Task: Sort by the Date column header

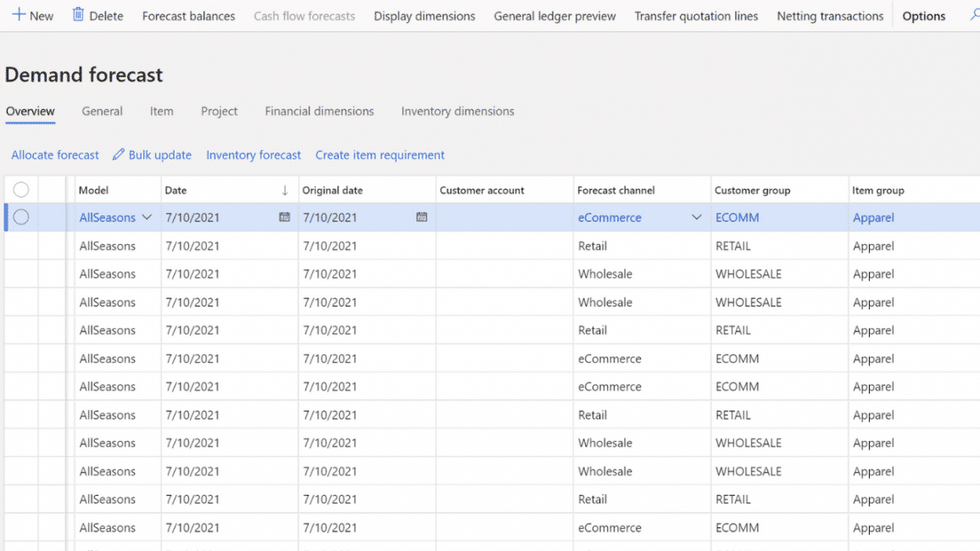Action: [175, 191]
